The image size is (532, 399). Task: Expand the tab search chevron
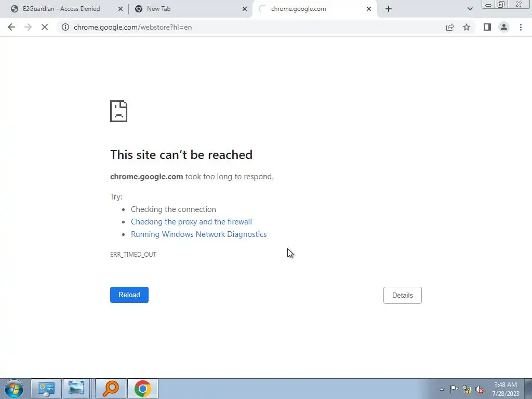point(470,9)
